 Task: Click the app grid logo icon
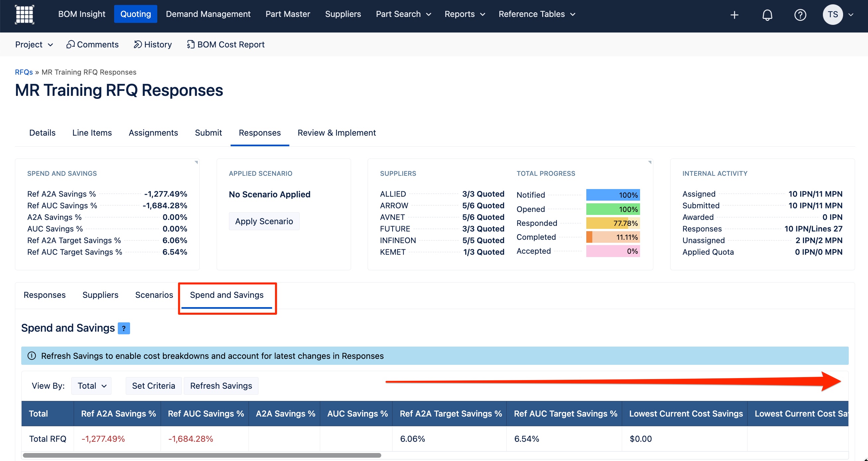point(24,15)
